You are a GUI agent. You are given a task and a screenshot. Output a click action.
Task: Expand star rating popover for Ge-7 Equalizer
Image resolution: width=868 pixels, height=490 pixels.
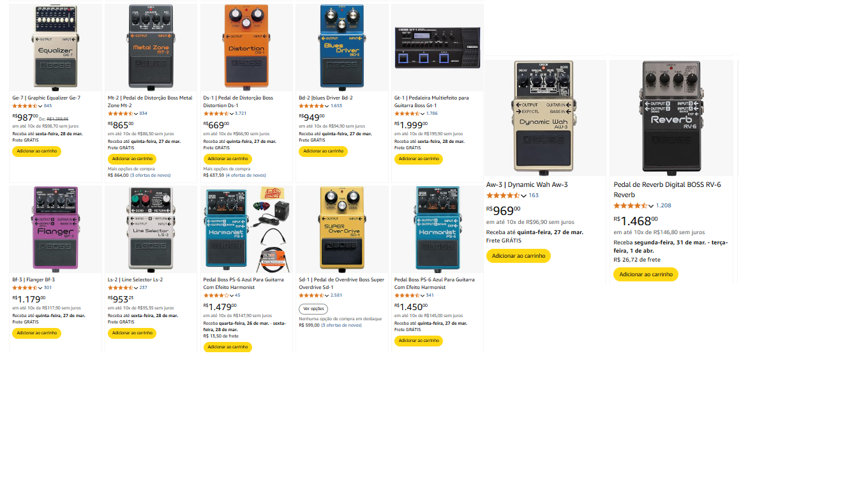pyautogui.click(x=27, y=106)
